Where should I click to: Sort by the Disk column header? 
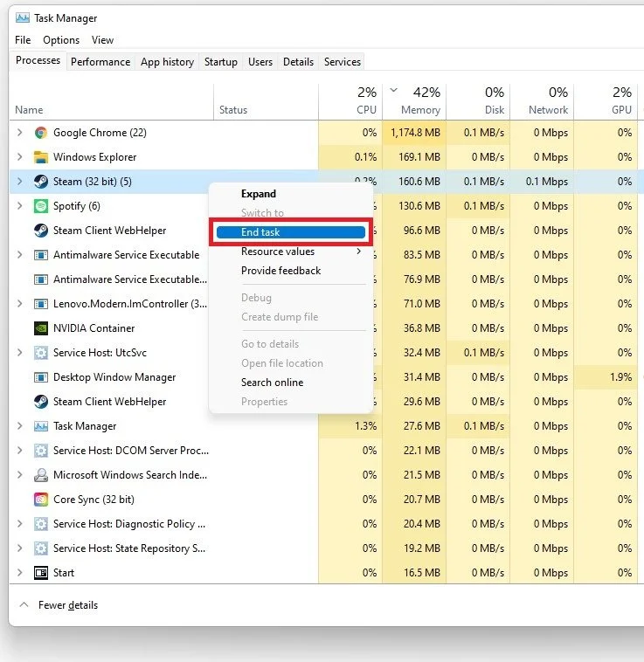click(x=478, y=102)
